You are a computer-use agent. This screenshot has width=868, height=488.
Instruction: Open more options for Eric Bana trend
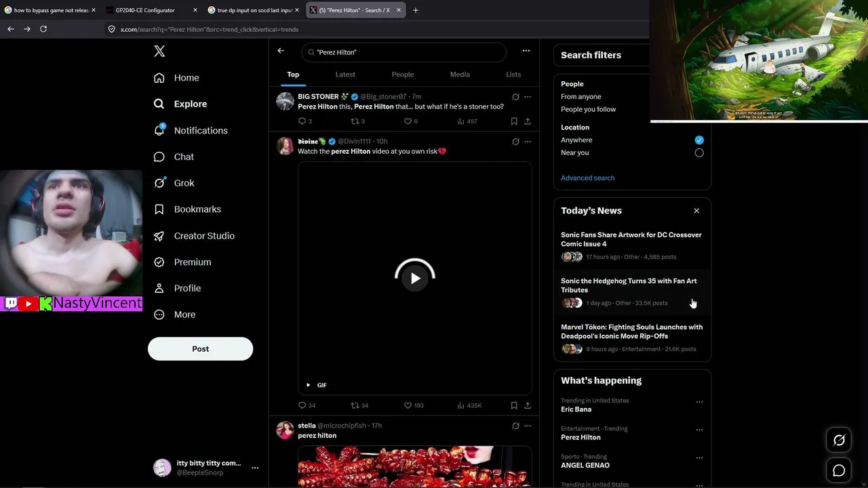coord(699,402)
